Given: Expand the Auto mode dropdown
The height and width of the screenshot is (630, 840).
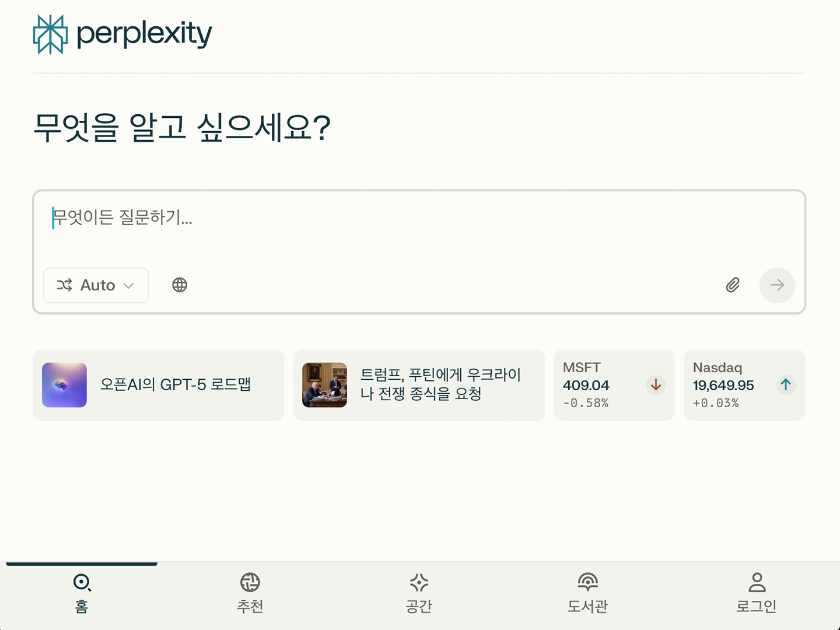Looking at the screenshot, I should [96, 285].
